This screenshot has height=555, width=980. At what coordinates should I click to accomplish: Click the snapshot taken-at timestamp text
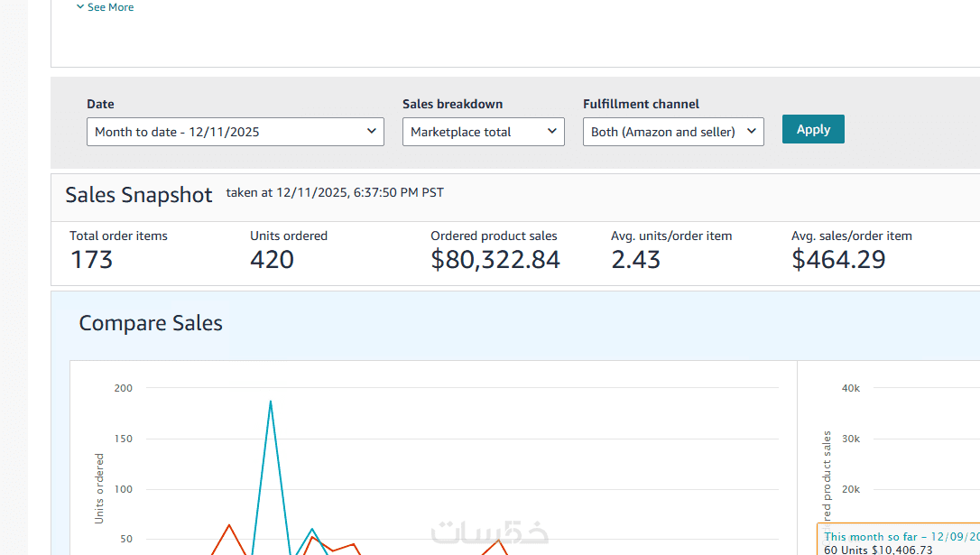pos(335,192)
